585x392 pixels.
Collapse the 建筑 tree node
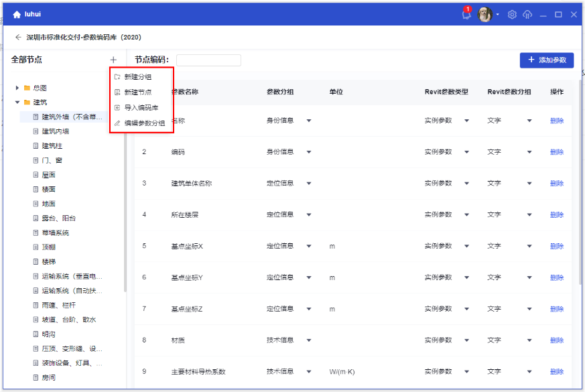pos(17,103)
